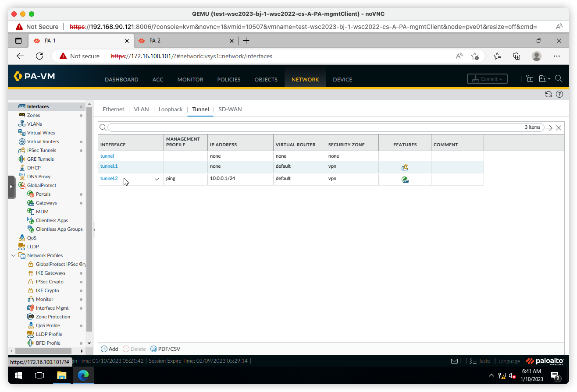Image resolution: width=577 pixels, height=392 pixels.
Task: Open File Explorer from taskbar
Action: click(x=61, y=375)
